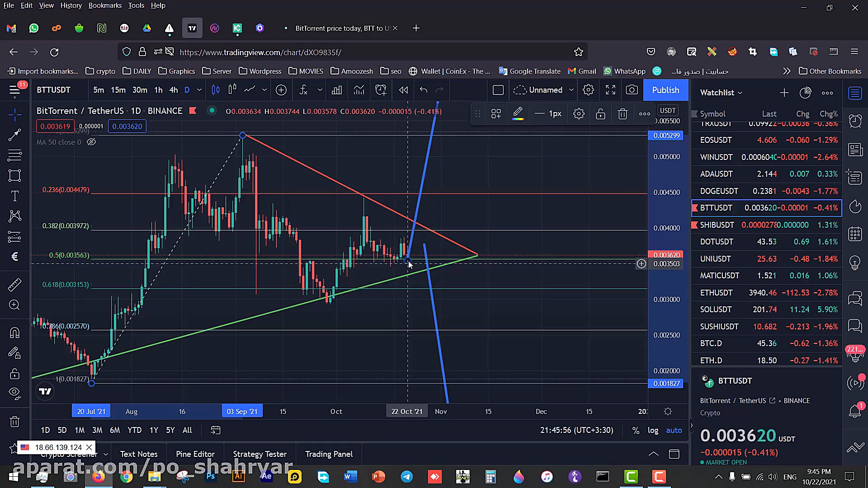Open the Bookmarks menu in Firefox
The height and width of the screenshot is (488, 868).
[x=105, y=5]
